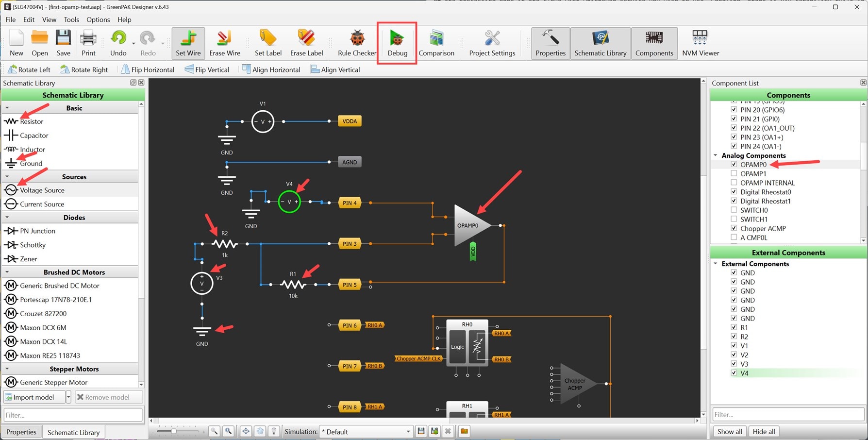Collapse Stepper Motors section
868x440 pixels.
tap(7, 369)
